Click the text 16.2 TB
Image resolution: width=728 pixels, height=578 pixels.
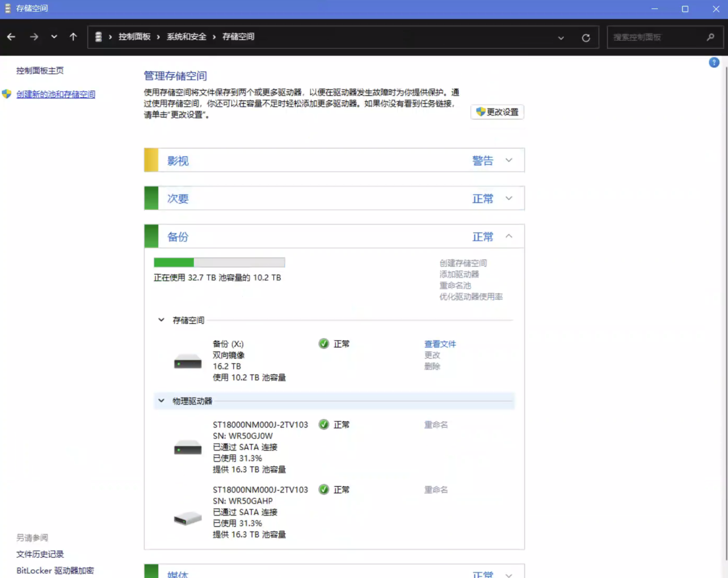pyautogui.click(x=227, y=366)
